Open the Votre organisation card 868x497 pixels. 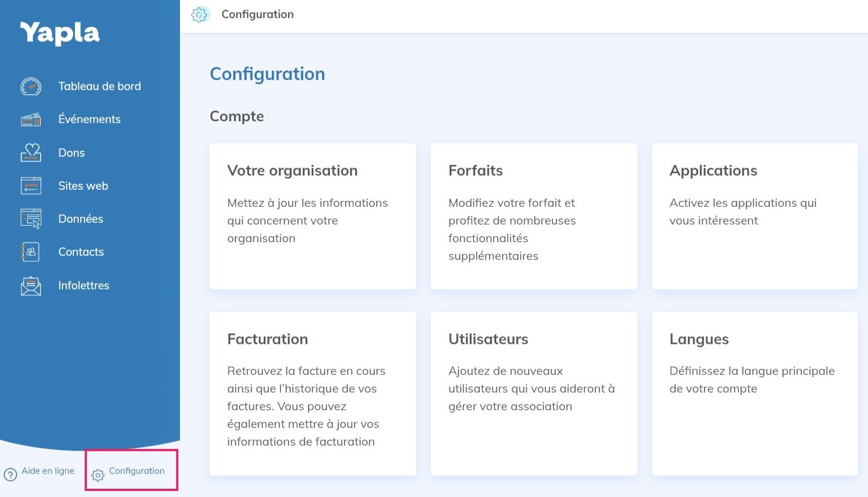point(312,216)
